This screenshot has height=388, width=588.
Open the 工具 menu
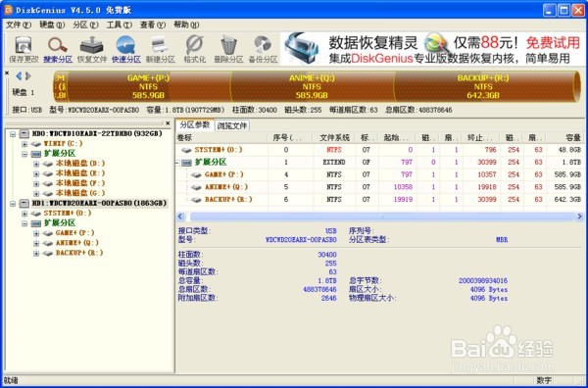[x=120, y=24]
